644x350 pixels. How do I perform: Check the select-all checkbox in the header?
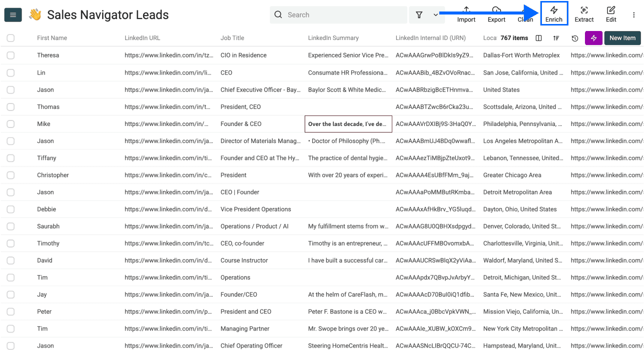pos(11,37)
